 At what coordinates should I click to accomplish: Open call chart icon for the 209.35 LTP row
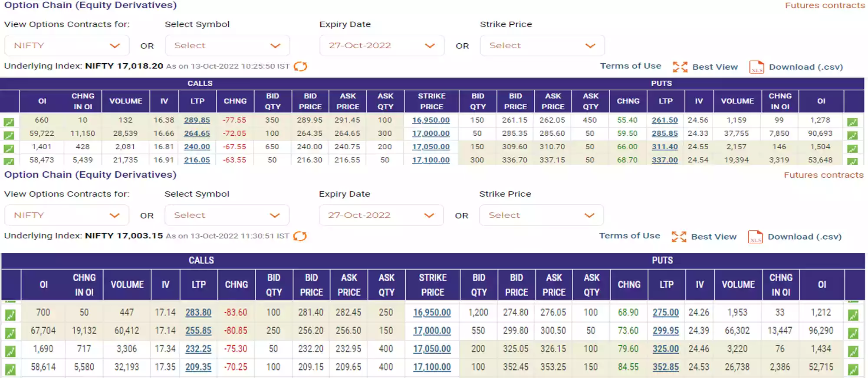[10, 370]
